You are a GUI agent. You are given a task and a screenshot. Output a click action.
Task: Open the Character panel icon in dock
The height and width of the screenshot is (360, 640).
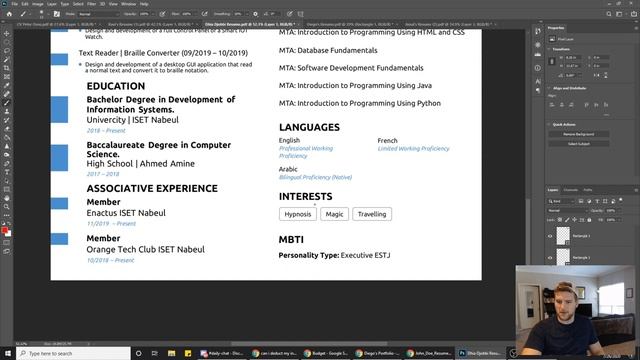(538, 81)
